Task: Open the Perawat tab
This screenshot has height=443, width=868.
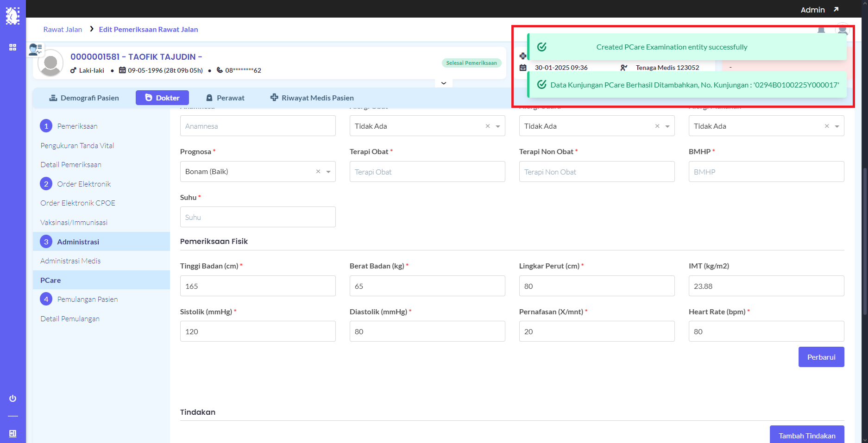Action: pyautogui.click(x=225, y=98)
